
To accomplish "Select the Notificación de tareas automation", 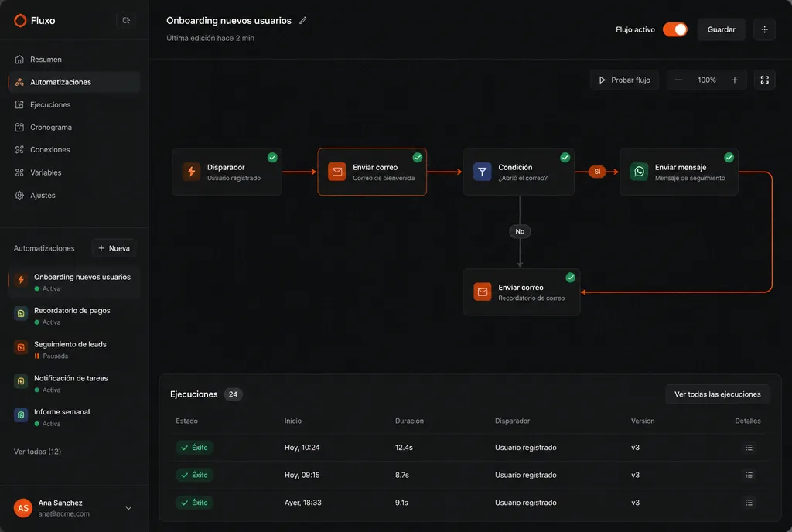I will (x=74, y=384).
